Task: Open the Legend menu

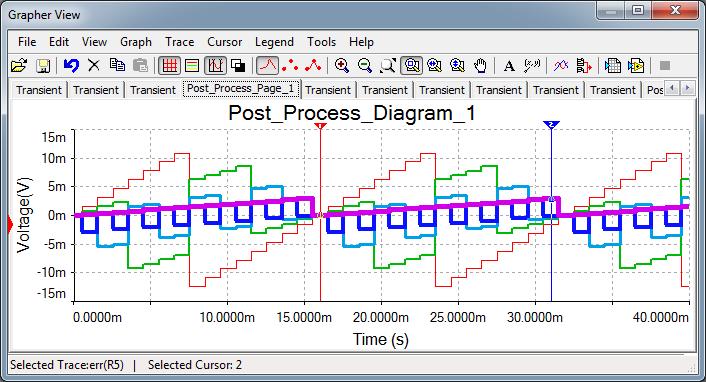Action: (274, 42)
